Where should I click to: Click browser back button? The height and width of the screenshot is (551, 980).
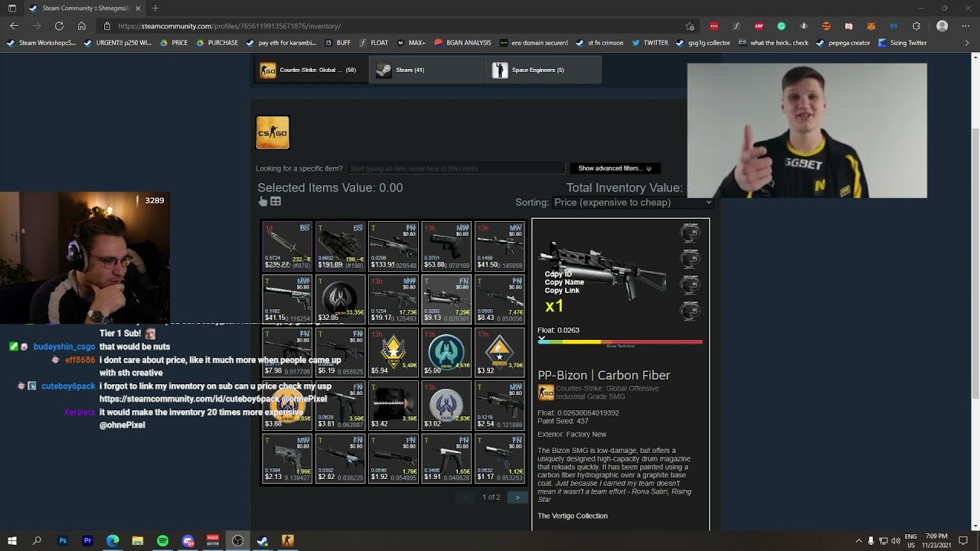[x=14, y=26]
